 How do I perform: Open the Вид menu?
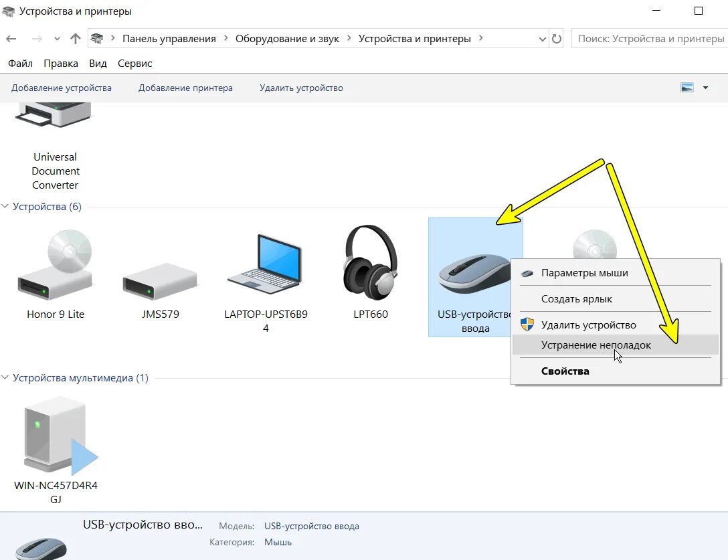[98, 63]
